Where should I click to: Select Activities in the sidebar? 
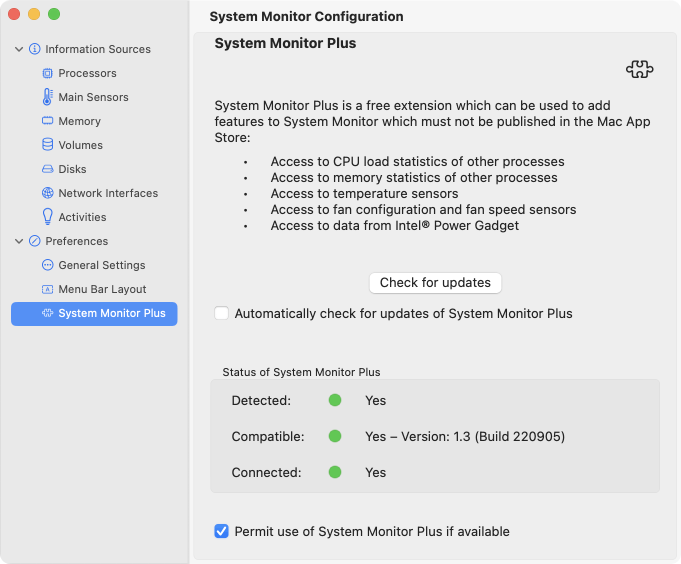[x=94, y=217]
